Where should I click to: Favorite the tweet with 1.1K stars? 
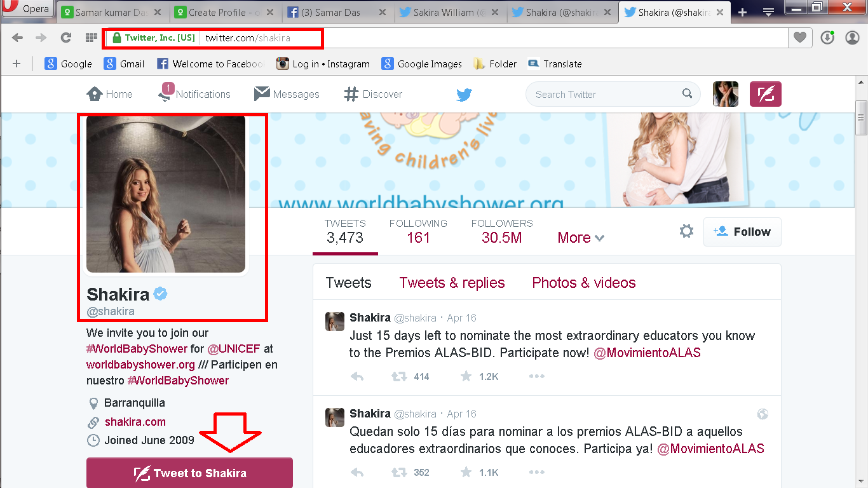466,472
